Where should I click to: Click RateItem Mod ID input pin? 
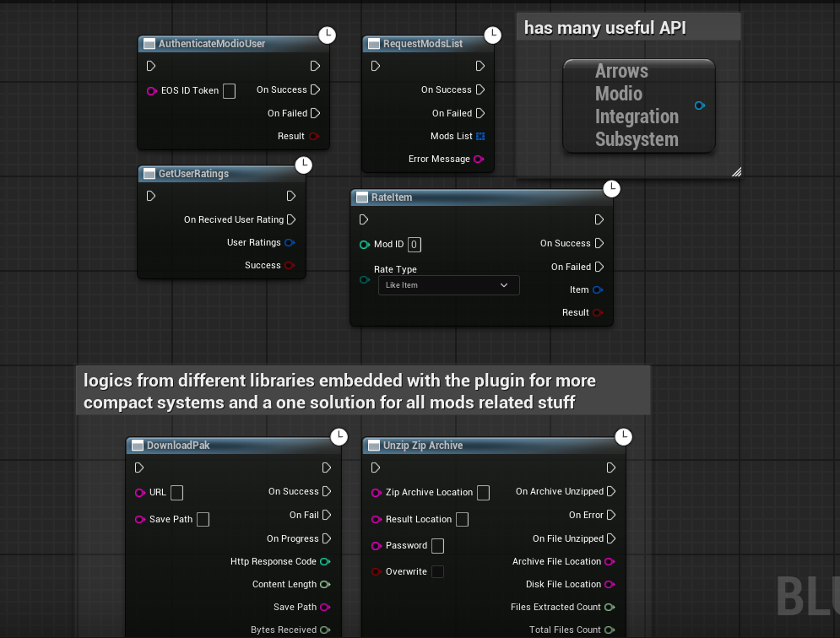[x=365, y=245]
